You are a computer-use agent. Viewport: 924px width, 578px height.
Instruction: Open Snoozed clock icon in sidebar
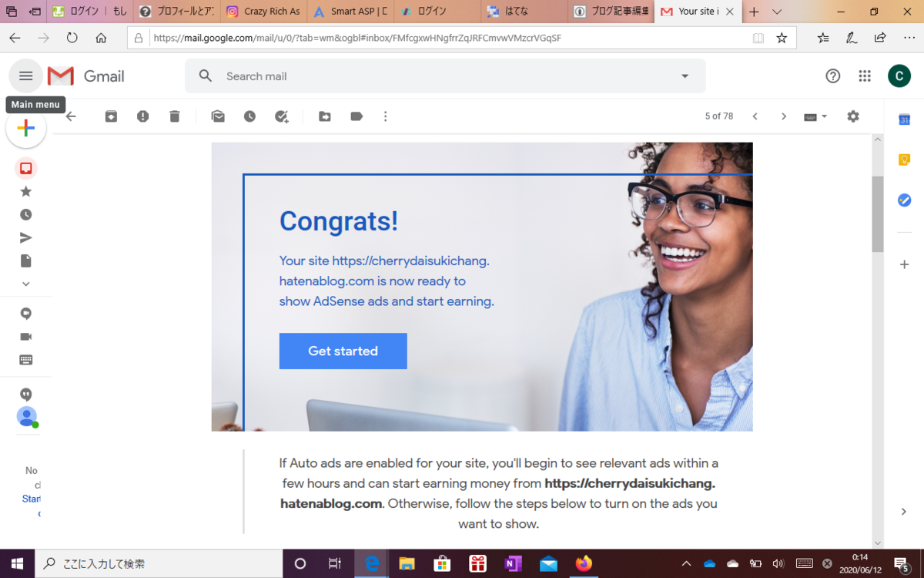click(x=26, y=214)
